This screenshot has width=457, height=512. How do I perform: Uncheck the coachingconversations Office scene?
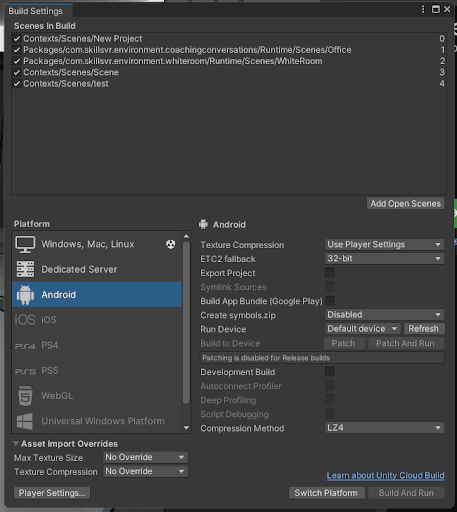17,50
